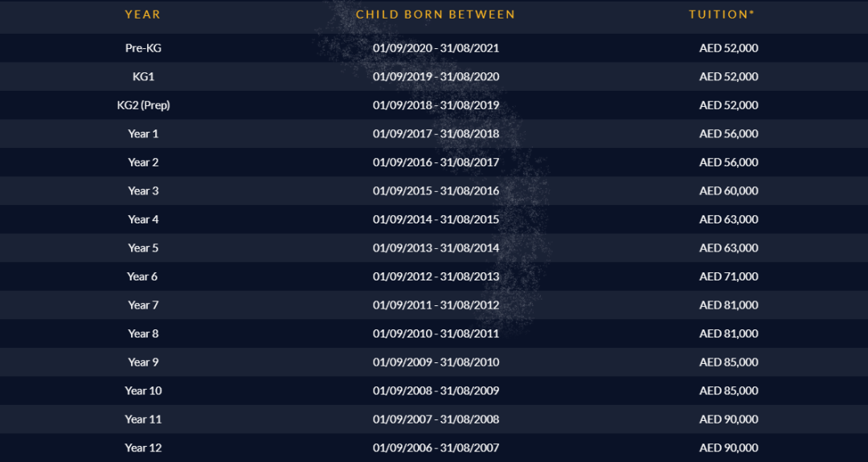Click date range 01/09/2016 - 31/08/2017
Image resolution: width=868 pixels, height=462 pixels.
[436, 162]
